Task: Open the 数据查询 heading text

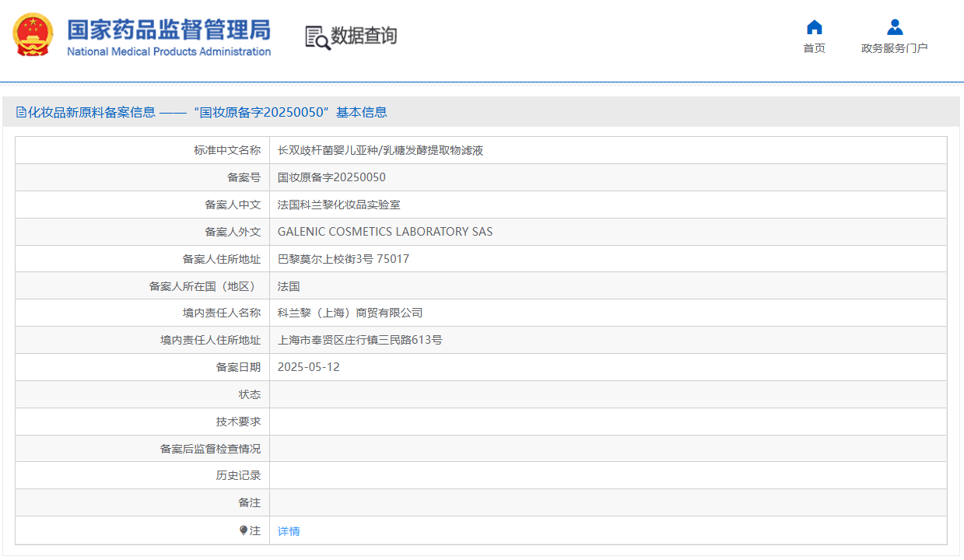Action: [x=364, y=36]
